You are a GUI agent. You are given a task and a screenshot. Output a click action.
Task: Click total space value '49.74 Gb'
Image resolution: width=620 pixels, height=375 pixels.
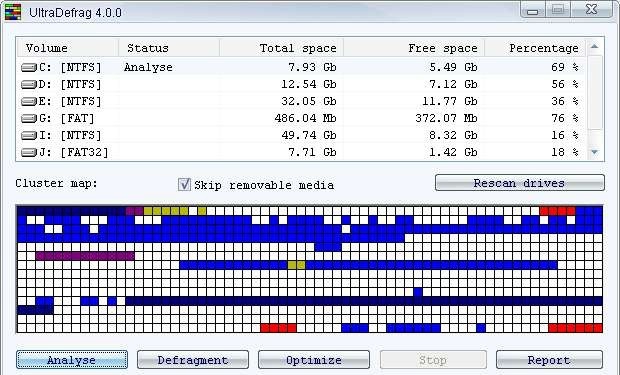tap(309, 135)
